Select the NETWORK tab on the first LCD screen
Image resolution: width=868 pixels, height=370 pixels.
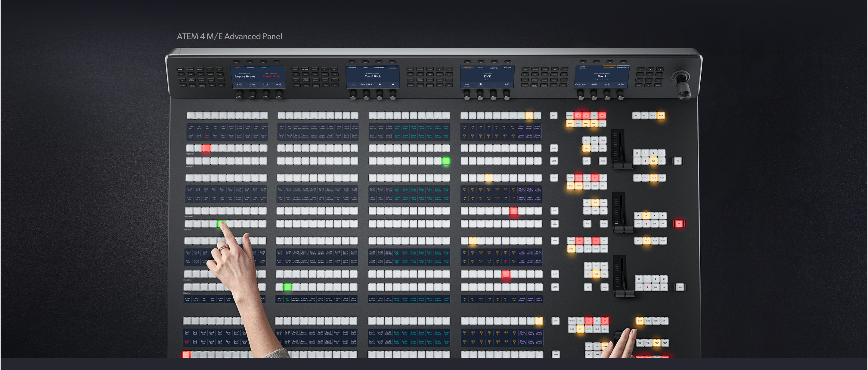[251, 68]
